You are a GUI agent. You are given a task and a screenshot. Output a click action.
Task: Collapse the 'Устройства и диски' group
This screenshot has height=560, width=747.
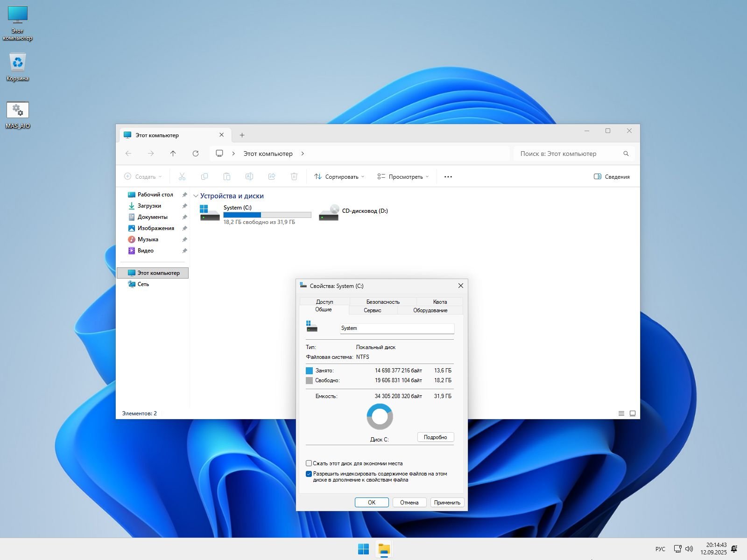(x=196, y=196)
